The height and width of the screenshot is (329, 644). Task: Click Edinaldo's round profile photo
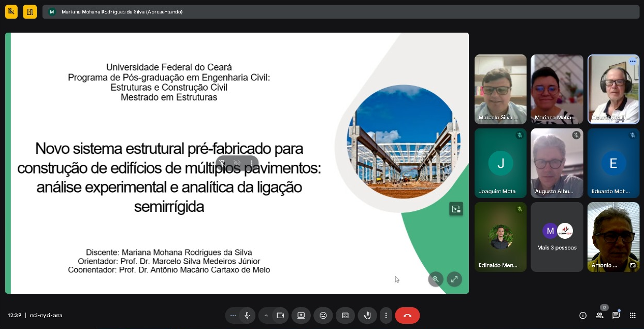500,237
